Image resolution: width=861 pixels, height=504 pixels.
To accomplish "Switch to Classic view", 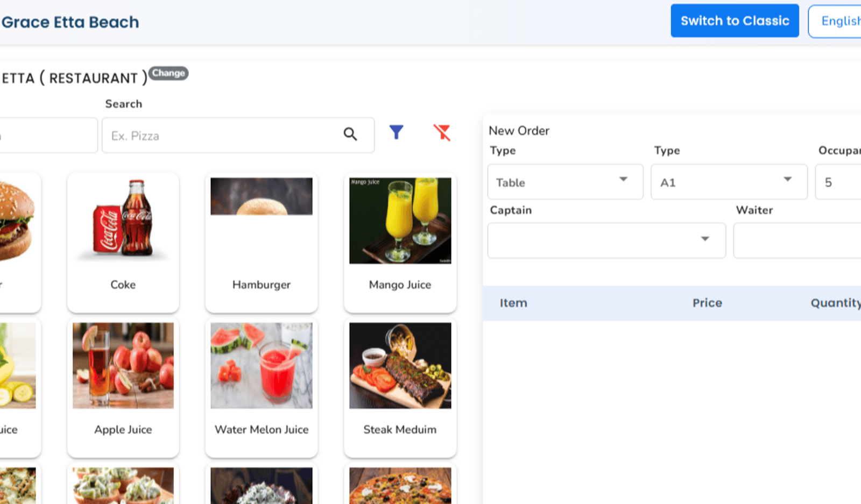I will (735, 21).
